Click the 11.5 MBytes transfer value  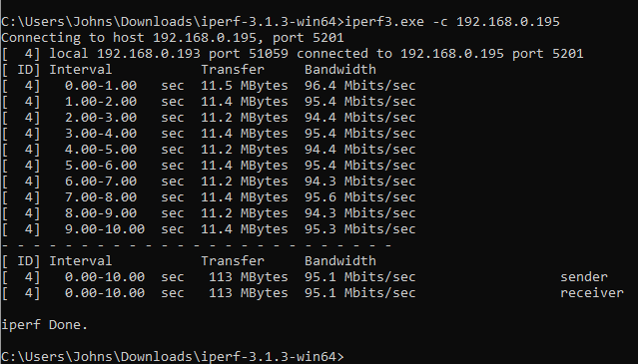245,86
